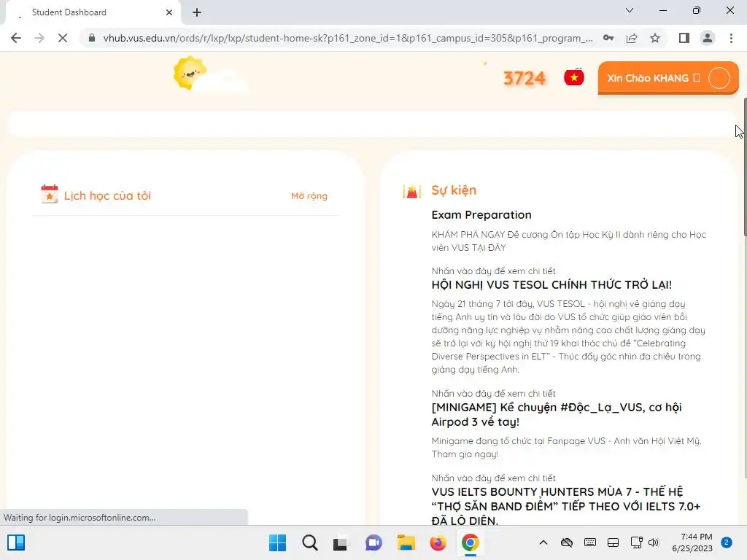Open a new browser tab
This screenshot has width=747, height=560.
(x=197, y=12)
